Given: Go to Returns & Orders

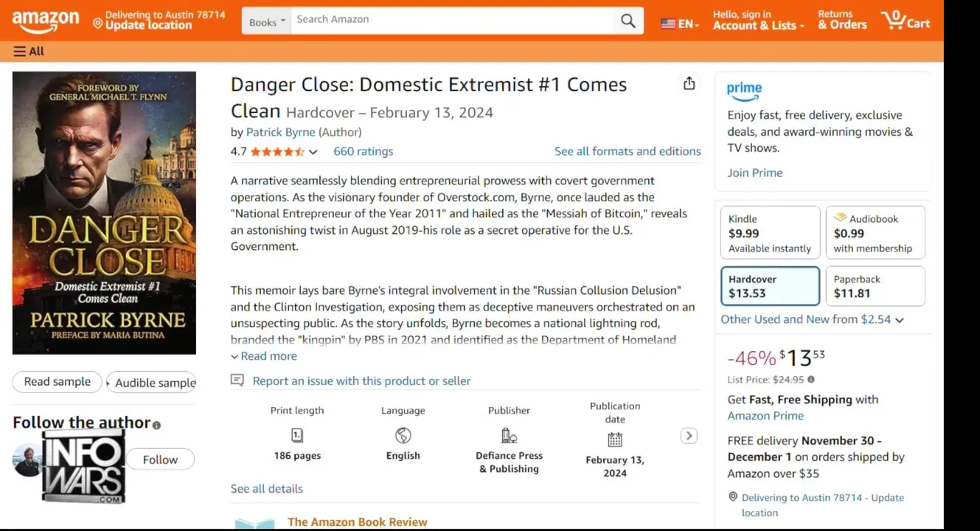Looking at the screenshot, I should pyautogui.click(x=842, y=20).
